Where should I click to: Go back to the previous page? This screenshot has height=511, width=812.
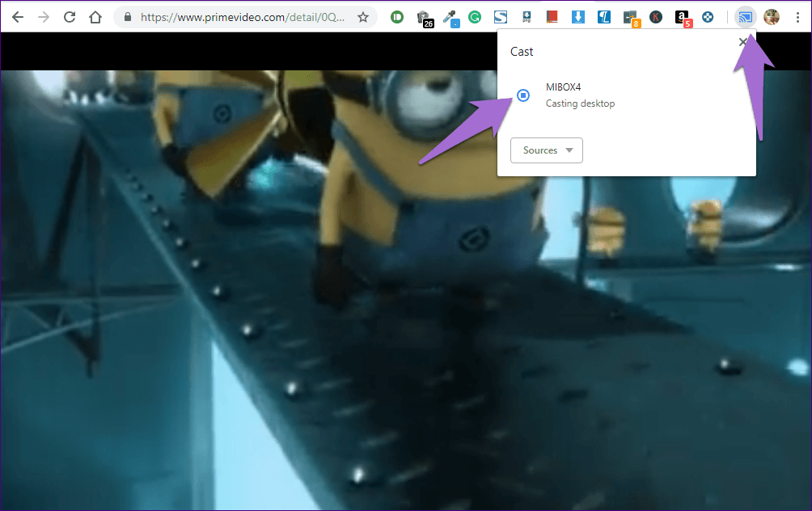17,17
